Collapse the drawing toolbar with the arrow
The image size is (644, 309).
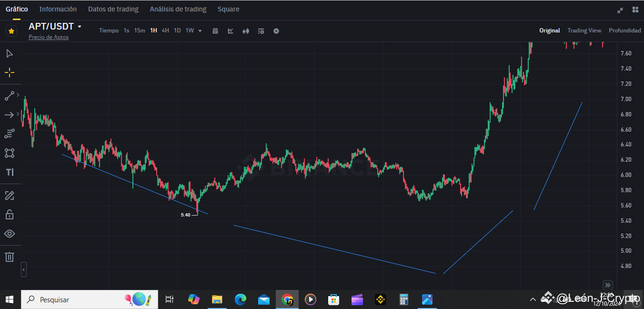click(24, 269)
